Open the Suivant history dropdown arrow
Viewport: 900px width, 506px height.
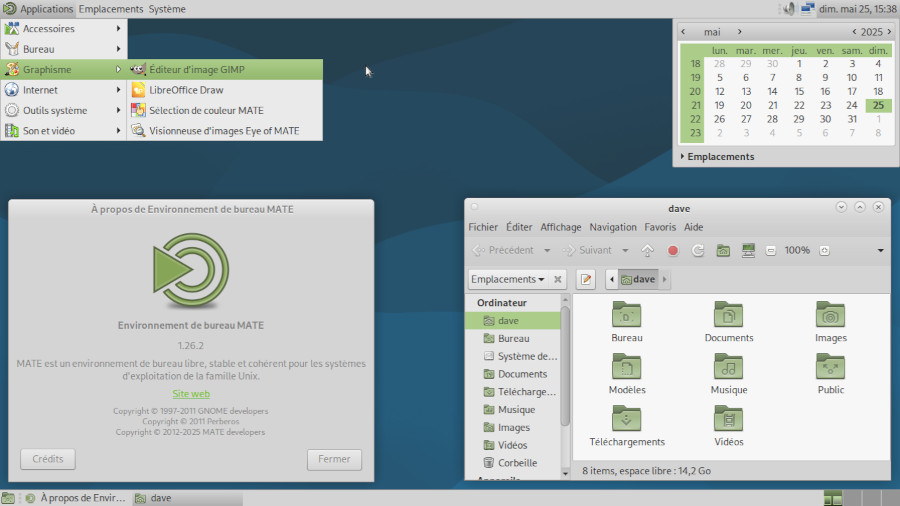(x=625, y=250)
